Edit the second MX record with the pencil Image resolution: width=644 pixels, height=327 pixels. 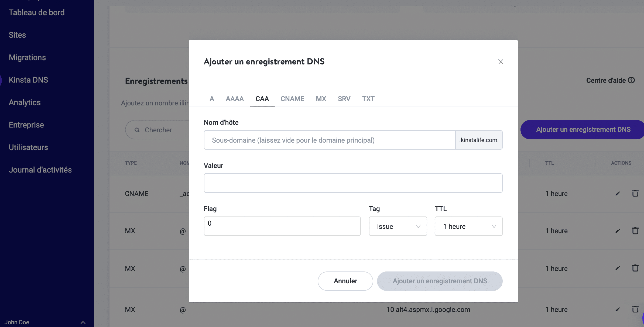[618, 268]
